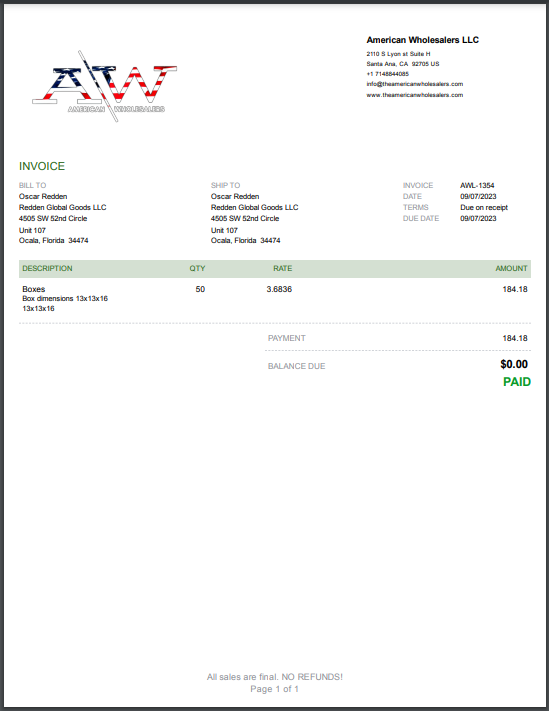Click the DATE value 09/07/2023
549x711 pixels.
[x=478, y=196]
